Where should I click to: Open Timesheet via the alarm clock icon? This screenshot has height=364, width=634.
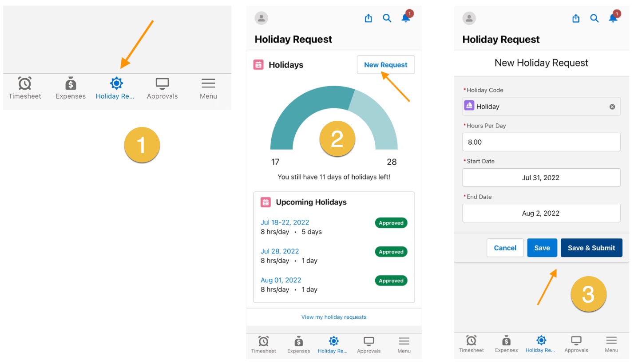tap(24, 83)
